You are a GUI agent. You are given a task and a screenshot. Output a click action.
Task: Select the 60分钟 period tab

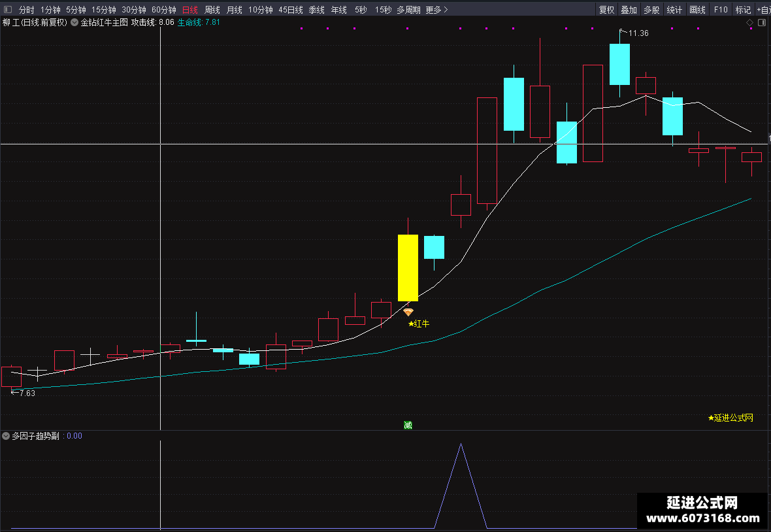(x=164, y=9)
